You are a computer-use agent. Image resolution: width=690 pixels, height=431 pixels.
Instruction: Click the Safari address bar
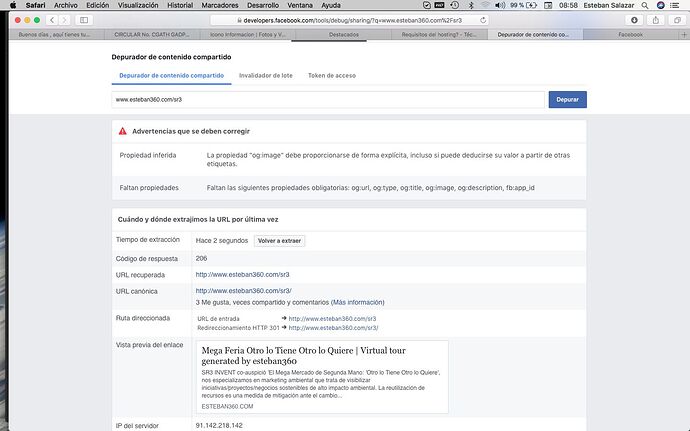(349, 20)
